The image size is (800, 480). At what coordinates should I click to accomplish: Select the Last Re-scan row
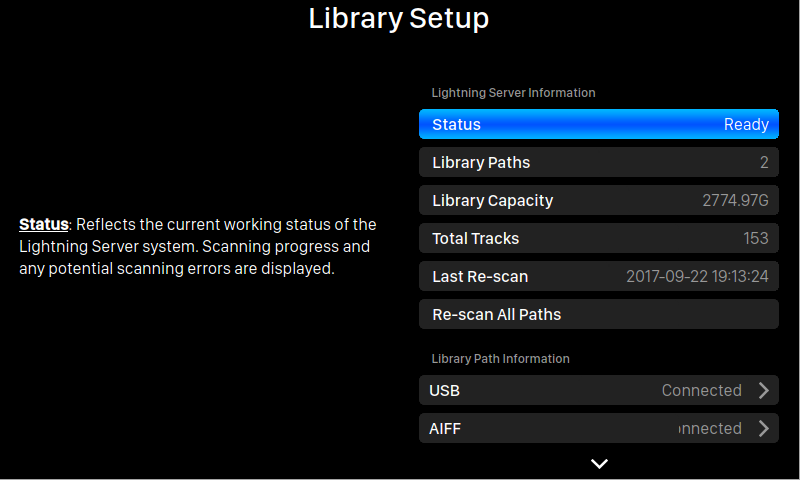599,276
